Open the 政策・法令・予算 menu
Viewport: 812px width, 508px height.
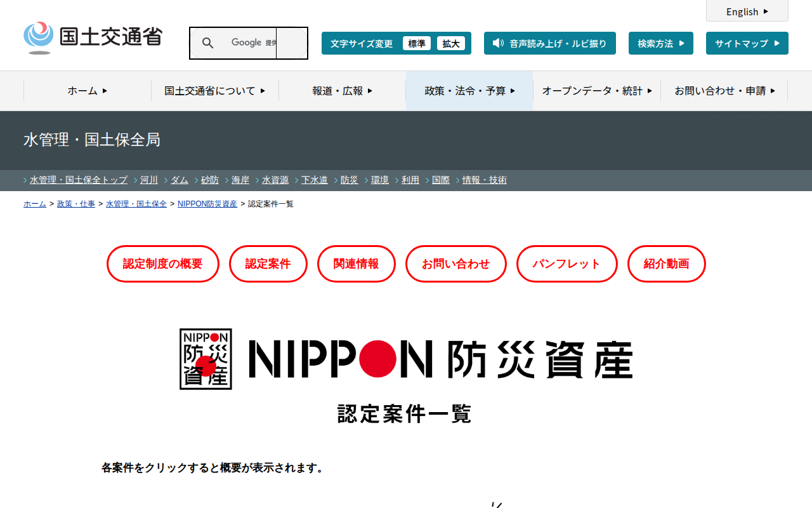[x=469, y=91]
